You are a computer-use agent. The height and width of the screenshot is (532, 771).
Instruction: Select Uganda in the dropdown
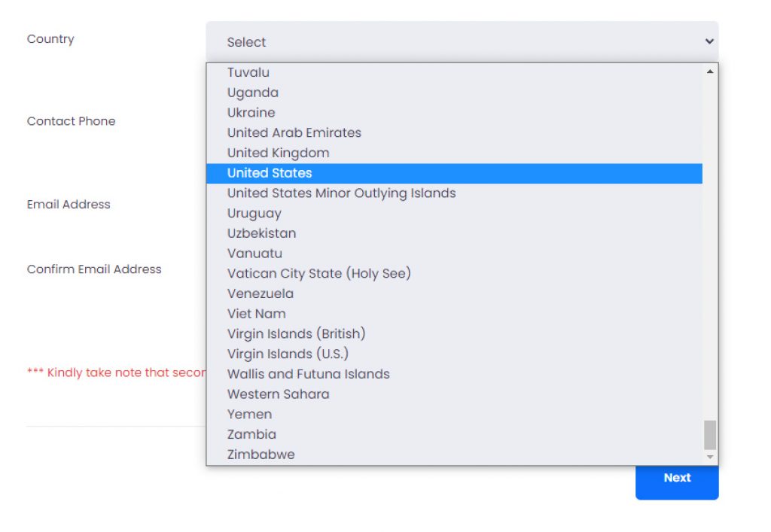(x=253, y=93)
